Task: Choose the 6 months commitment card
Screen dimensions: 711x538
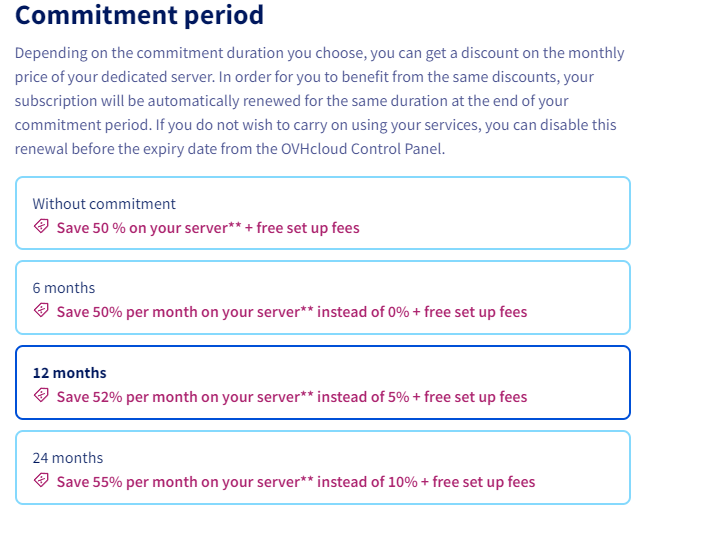Action: click(x=323, y=298)
